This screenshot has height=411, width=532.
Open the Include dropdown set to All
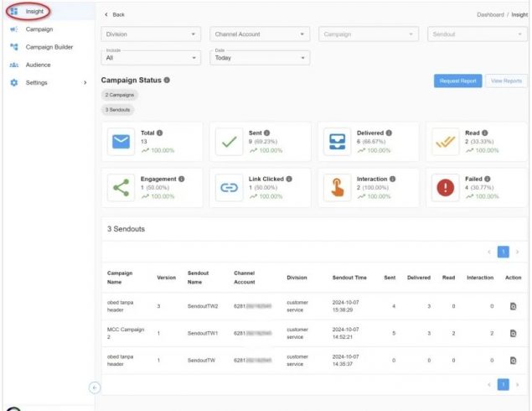[x=151, y=58]
